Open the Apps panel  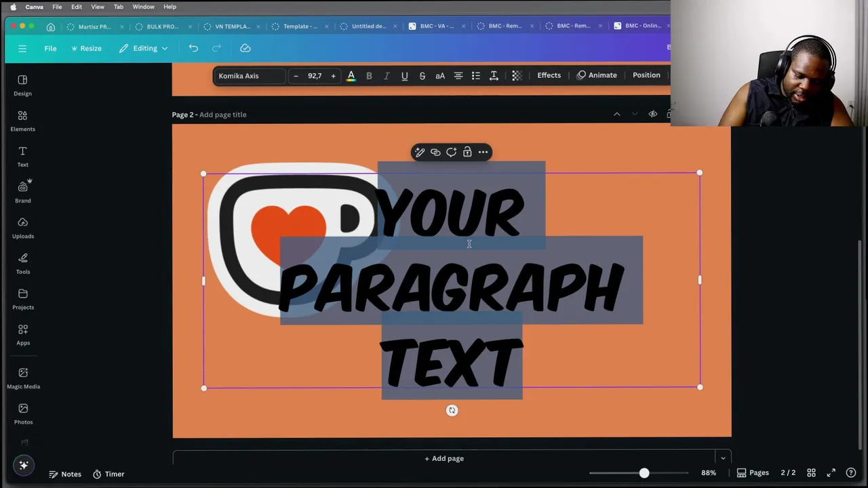click(22, 335)
